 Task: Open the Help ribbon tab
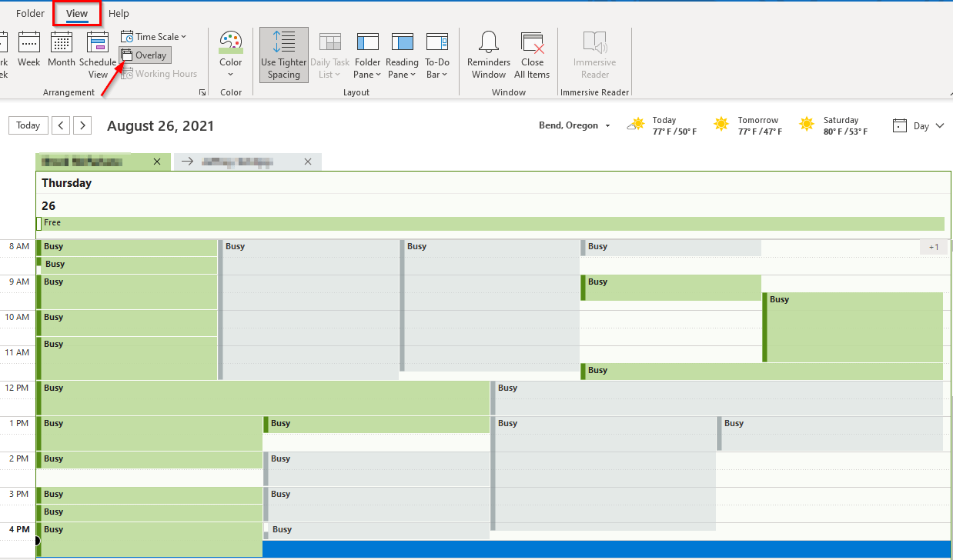pyautogui.click(x=119, y=13)
